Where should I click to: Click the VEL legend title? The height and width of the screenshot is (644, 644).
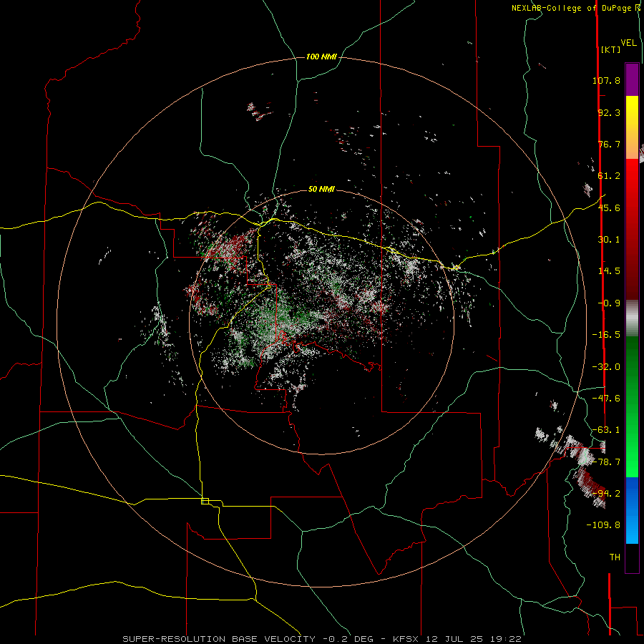628,43
